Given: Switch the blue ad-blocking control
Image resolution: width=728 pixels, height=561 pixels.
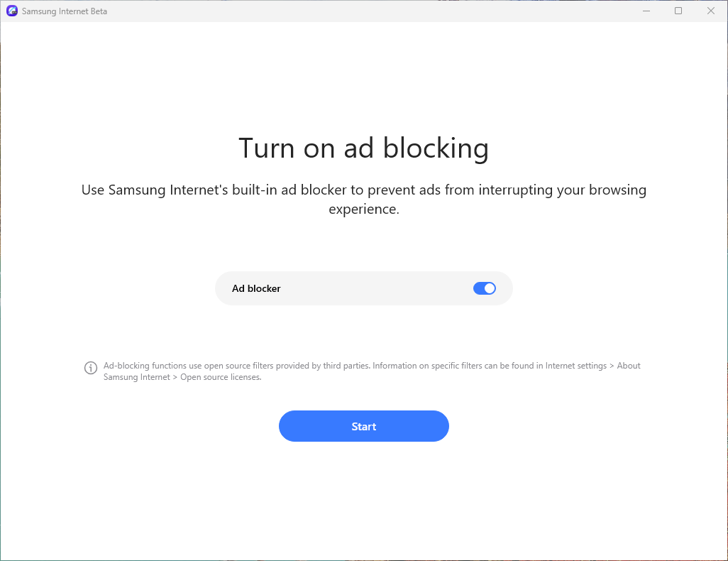Looking at the screenshot, I should pyautogui.click(x=485, y=288).
